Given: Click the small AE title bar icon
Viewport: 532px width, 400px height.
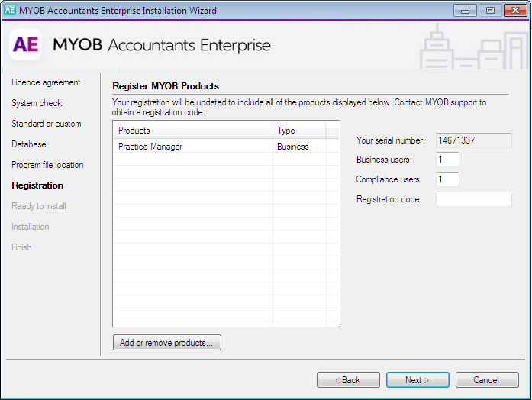Looking at the screenshot, I should click(x=11, y=11).
